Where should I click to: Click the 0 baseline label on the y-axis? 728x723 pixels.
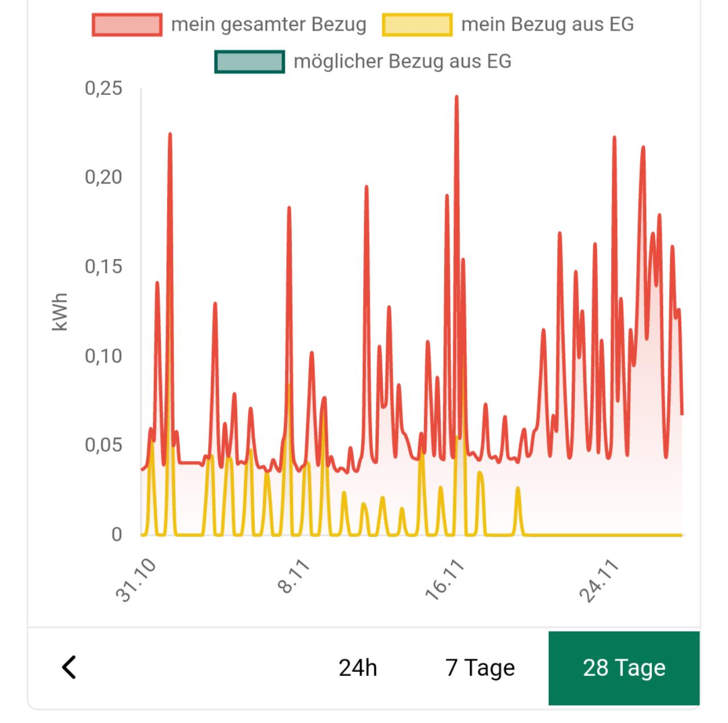click(117, 534)
